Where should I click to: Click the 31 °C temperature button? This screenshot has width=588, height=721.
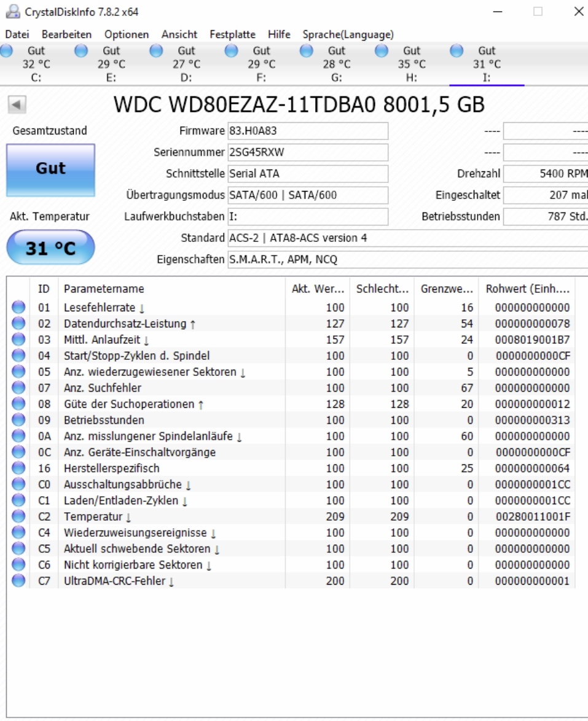50,247
